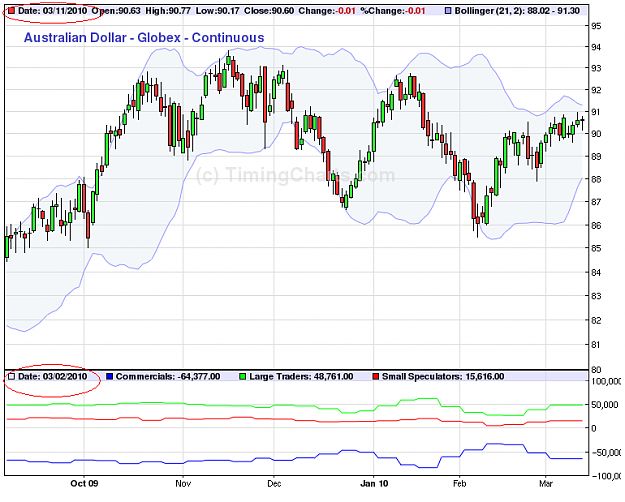Click the Jan 10 time axis label

pos(374,484)
